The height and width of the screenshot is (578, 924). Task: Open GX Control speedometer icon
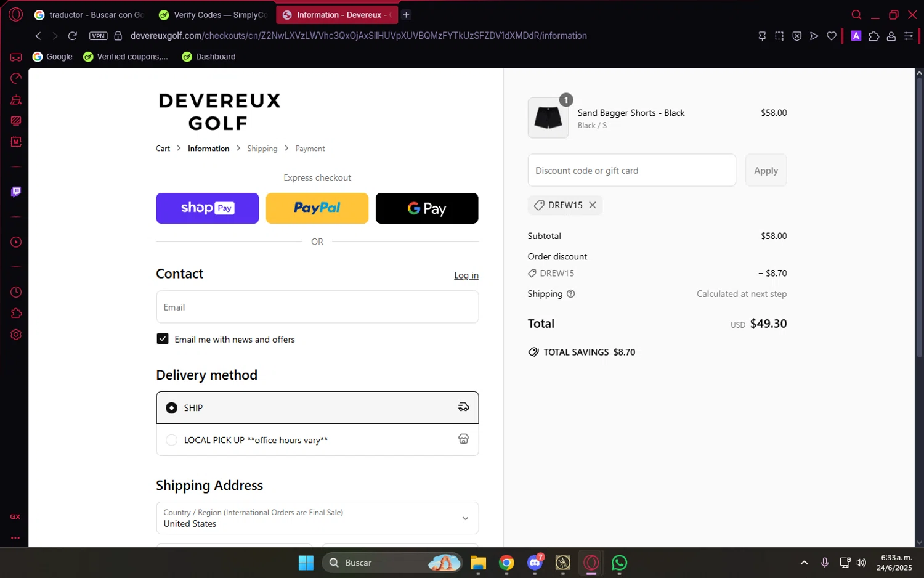[x=16, y=78]
